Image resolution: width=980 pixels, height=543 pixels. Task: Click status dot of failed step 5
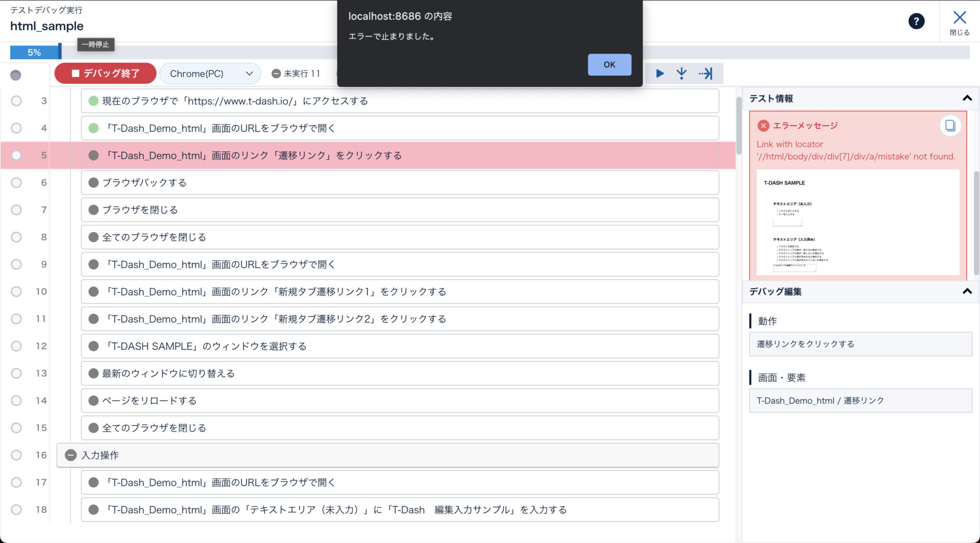click(x=93, y=155)
